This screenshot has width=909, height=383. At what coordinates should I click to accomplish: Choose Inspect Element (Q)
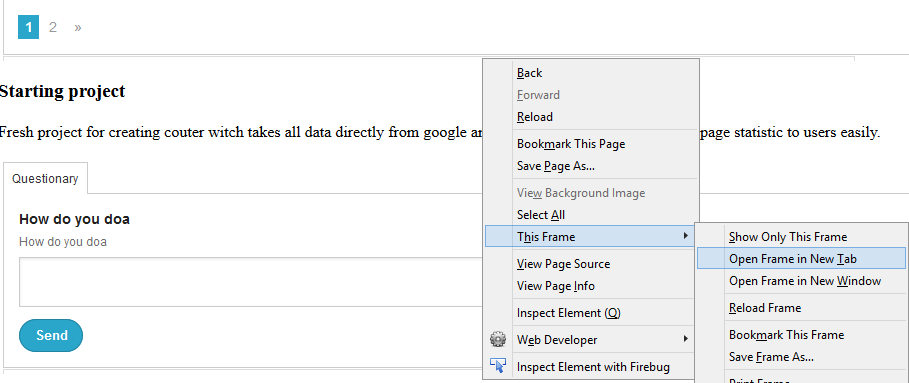click(591, 313)
